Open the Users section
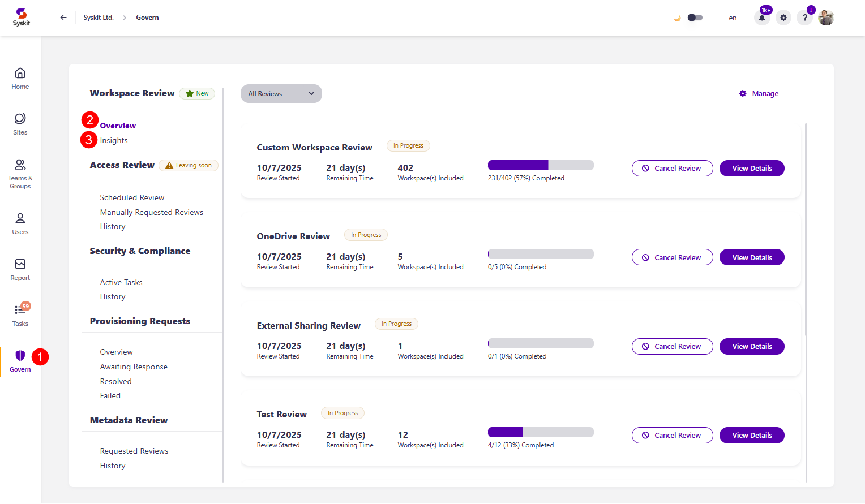Image resolution: width=865 pixels, height=504 pixels. (x=20, y=222)
